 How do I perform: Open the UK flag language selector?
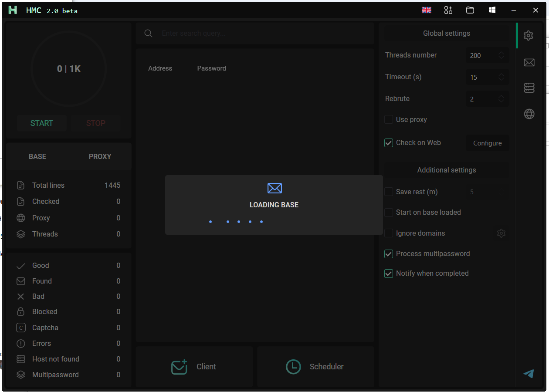tap(427, 10)
